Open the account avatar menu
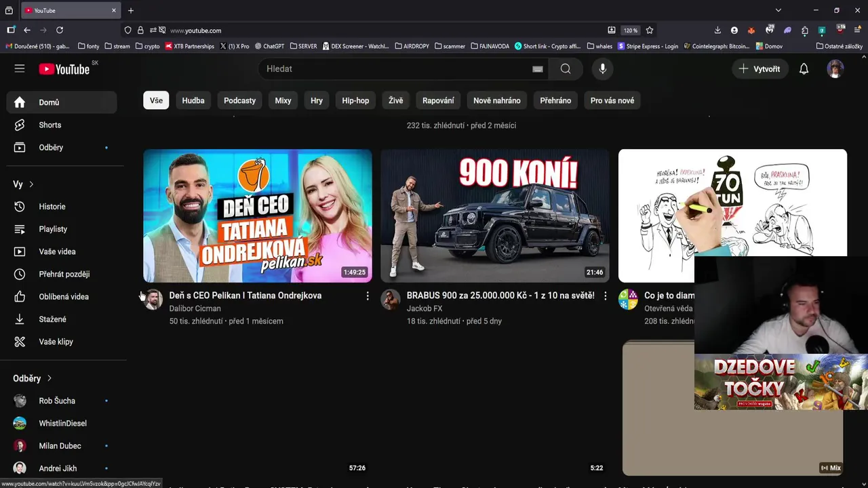The image size is (868, 488). 835,68
